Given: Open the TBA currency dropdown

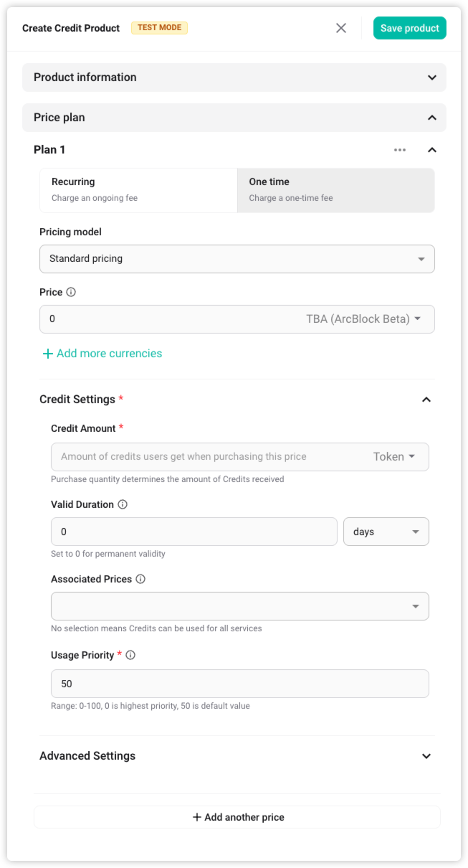Looking at the screenshot, I should pyautogui.click(x=363, y=319).
